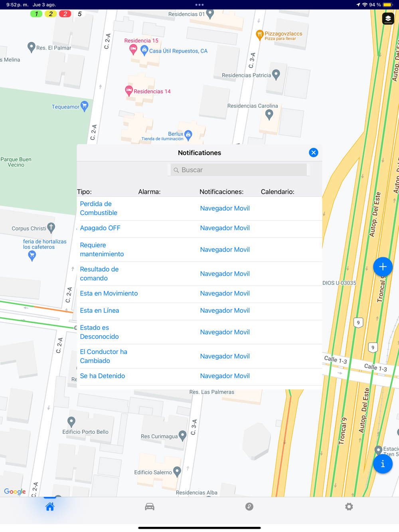Tap the Casa Útil Repuestos shop pin

click(x=144, y=51)
